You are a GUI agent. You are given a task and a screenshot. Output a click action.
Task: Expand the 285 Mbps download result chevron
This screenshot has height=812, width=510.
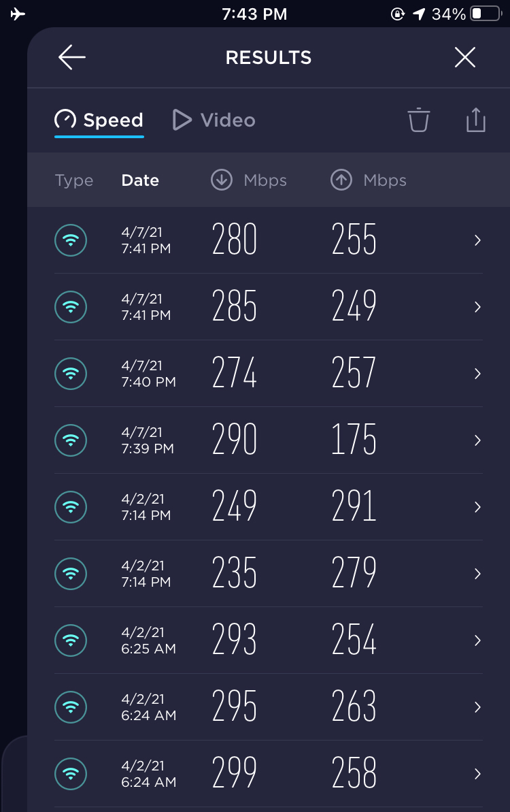coord(477,307)
